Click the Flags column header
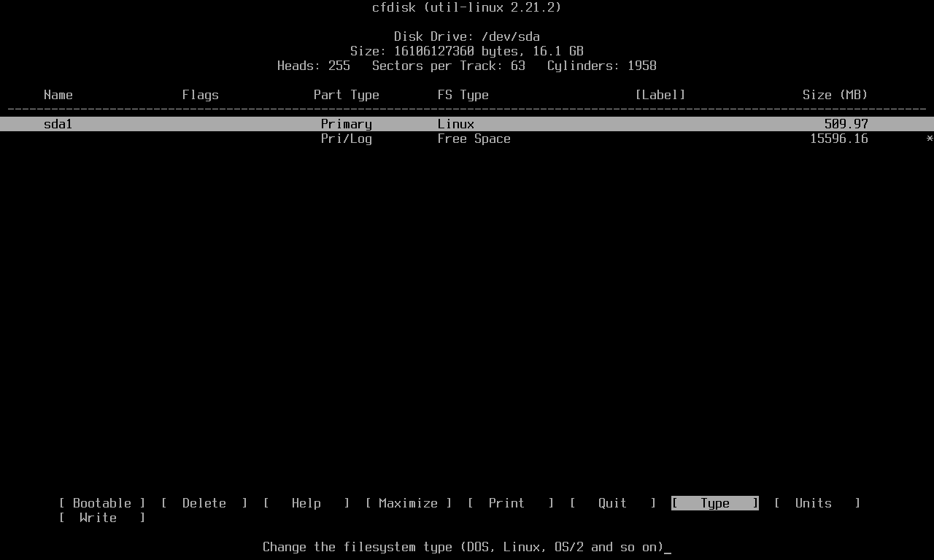 point(201,95)
